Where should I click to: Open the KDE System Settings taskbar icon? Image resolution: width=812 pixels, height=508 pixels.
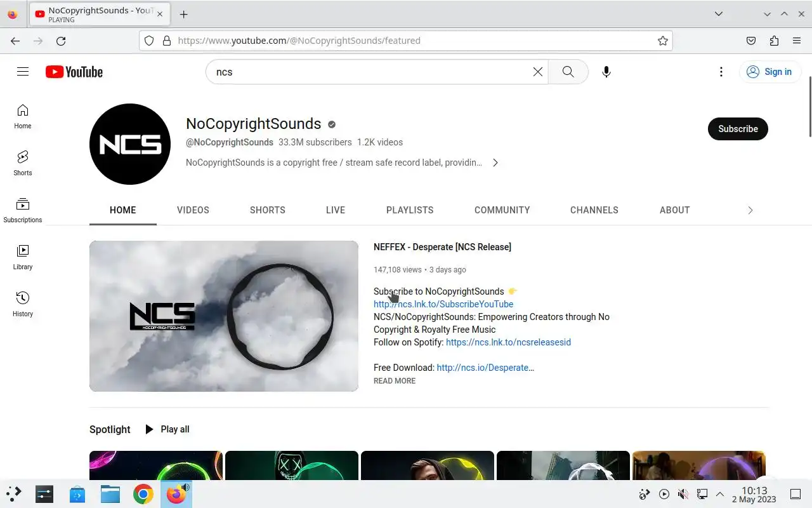coord(44,494)
